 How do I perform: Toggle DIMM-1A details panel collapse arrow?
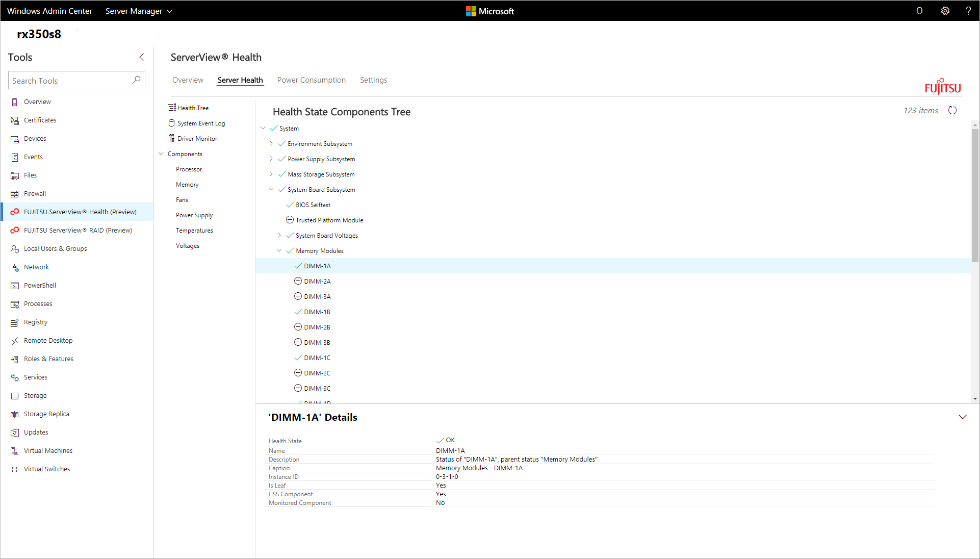pyautogui.click(x=963, y=417)
